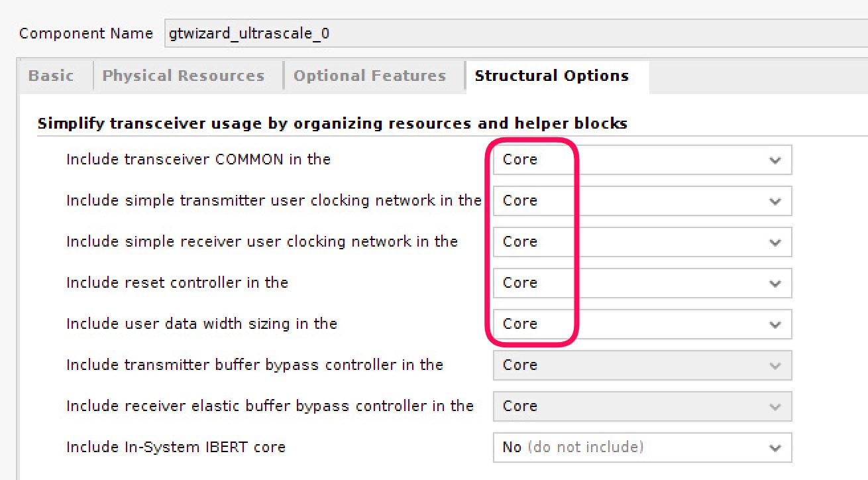Click the receiver elastic buffer bypass dropdown
The image size is (868, 480).
(641, 406)
